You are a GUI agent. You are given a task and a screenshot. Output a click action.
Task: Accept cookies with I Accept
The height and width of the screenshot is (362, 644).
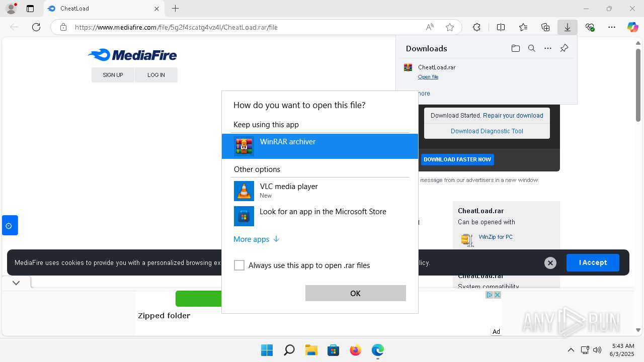click(593, 262)
